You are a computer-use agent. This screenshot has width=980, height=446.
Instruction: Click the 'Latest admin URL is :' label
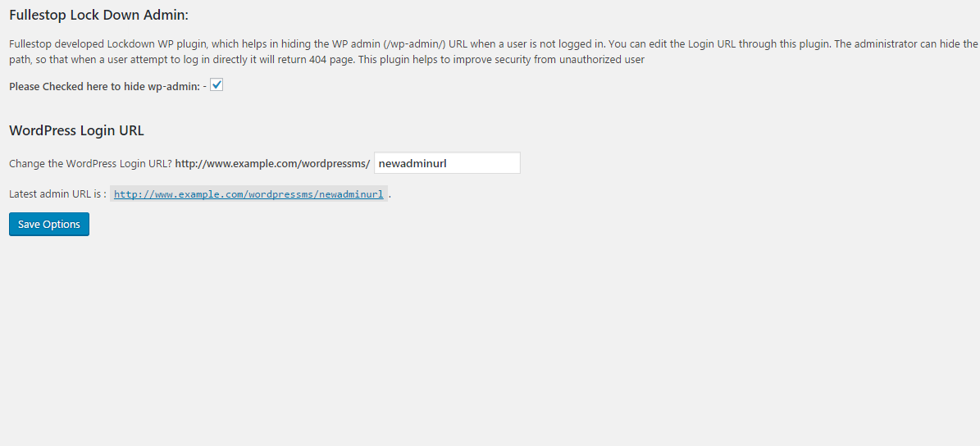57,194
